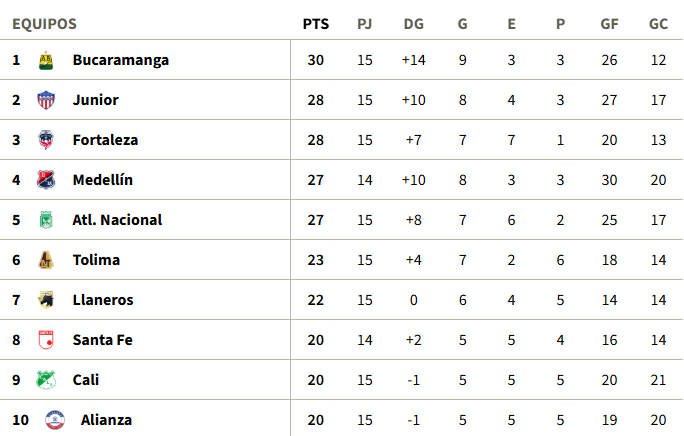This screenshot has height=436, width=684.
Task: Click the PJ column header
Action: (x=365, y=24)
